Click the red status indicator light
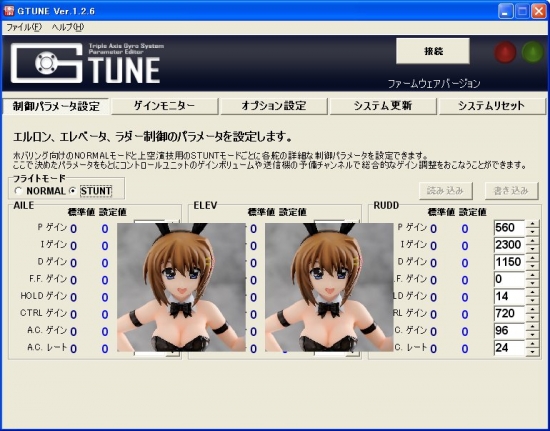The width and height of the screenshot is (550, 431). [x=505, y=52]
